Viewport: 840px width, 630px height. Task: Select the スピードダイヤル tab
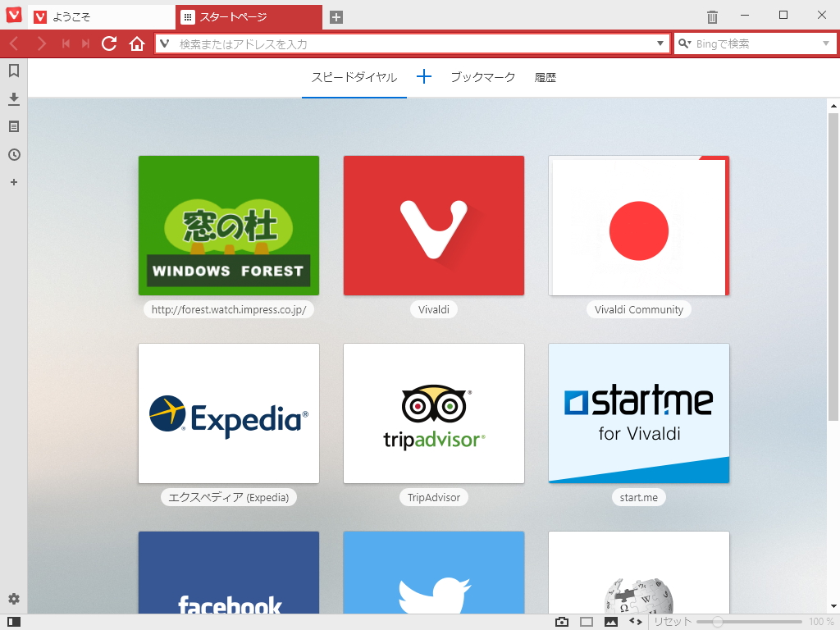[x=354, y=78]
